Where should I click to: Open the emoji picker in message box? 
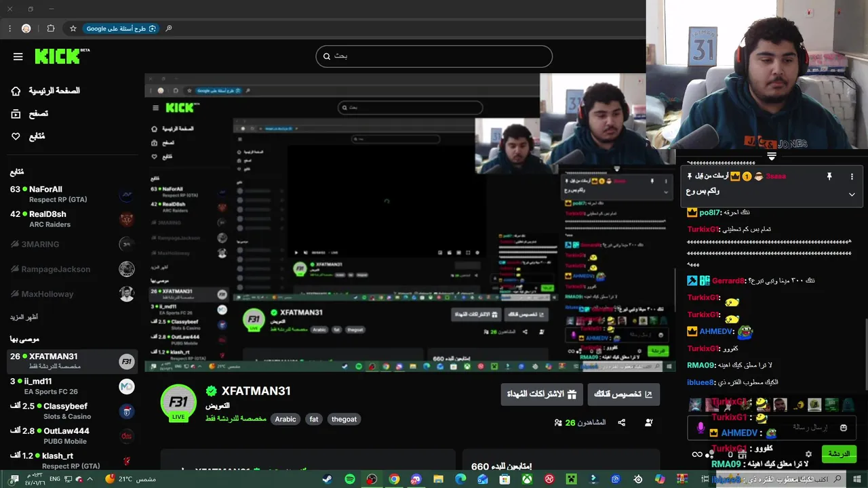click(843, 428)
